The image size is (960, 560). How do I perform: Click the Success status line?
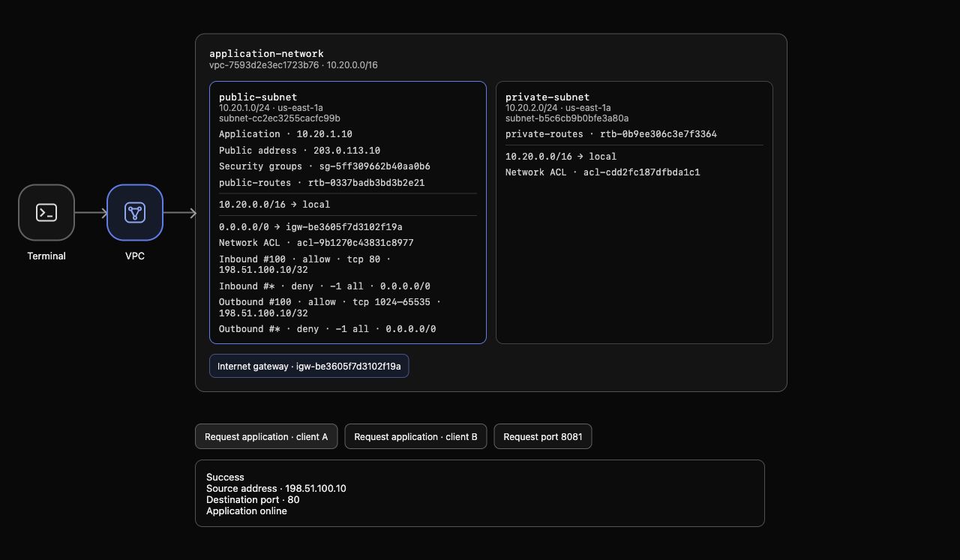[x=225, y=477]
